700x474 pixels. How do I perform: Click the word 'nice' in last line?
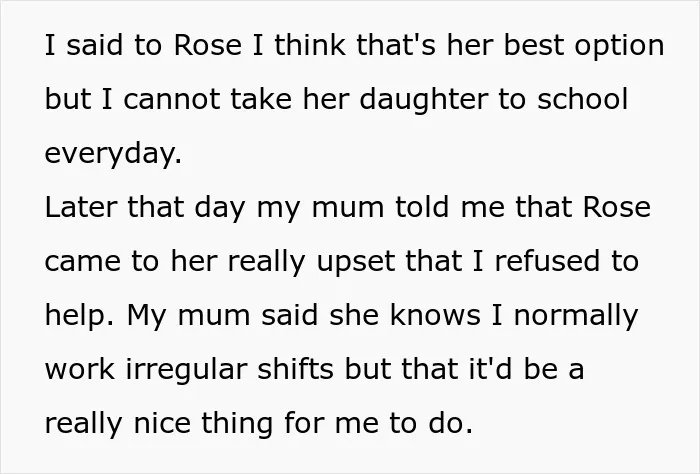[x=162, y=423]
